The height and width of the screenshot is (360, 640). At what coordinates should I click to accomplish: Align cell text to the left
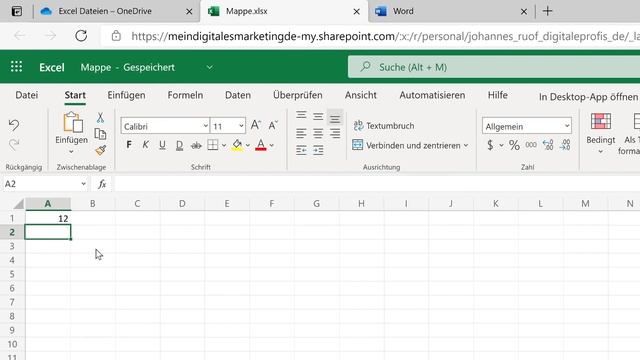[301, 133]
